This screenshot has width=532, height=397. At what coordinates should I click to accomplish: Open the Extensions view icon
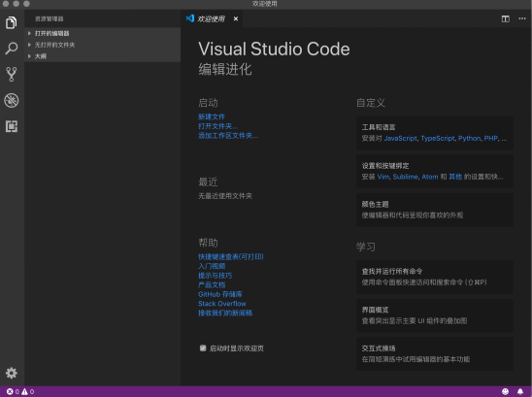point(12,126)
